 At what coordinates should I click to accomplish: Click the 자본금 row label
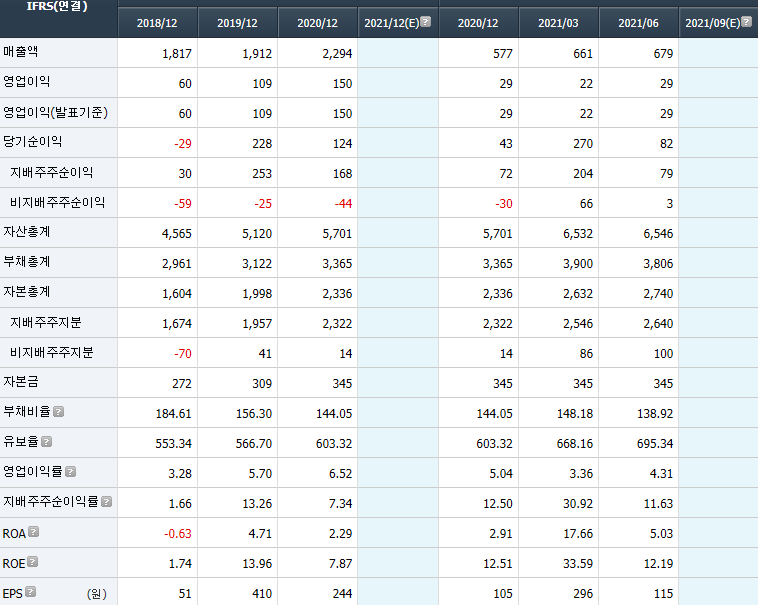tap(21, 382)
